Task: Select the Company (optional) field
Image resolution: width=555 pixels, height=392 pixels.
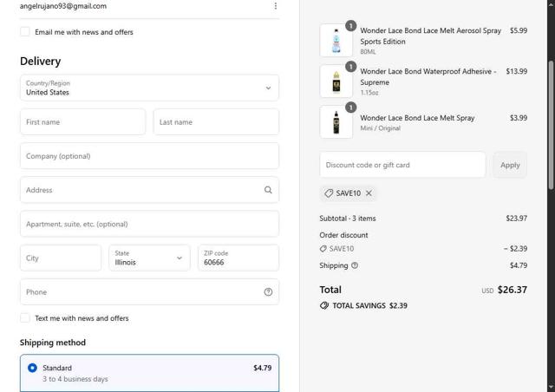Action: pos(149,156)
